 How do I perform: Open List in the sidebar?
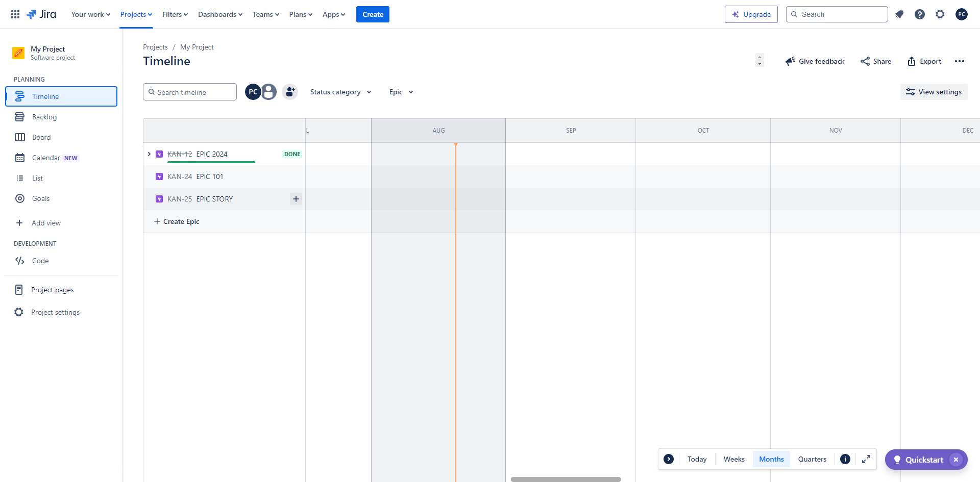(61, 178)
